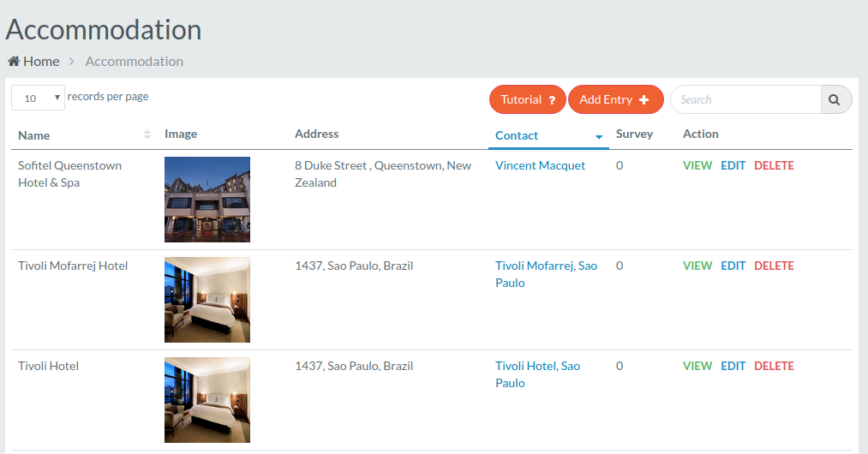
Task: Click the Contact column sort caret
Action: 599,136
